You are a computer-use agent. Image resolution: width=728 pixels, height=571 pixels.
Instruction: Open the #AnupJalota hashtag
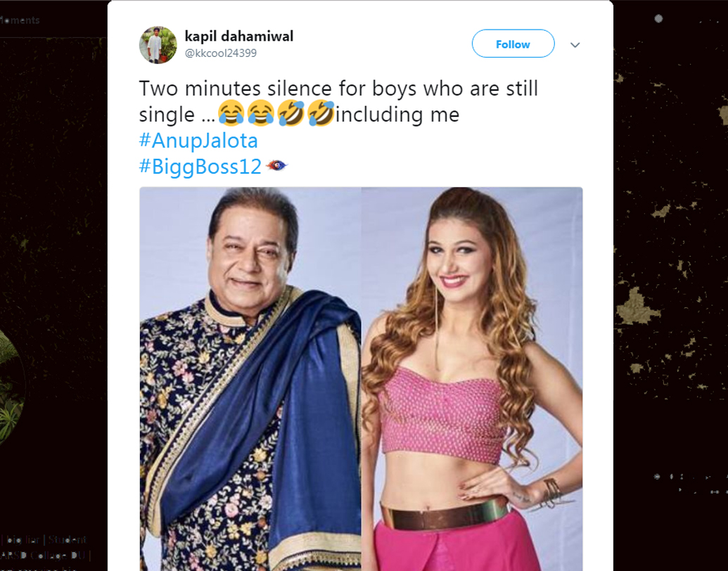coord(199,140)
